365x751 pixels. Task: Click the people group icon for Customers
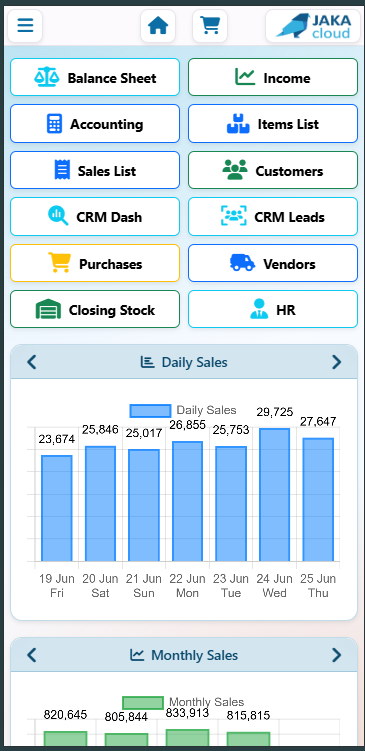[x=235, y=170]
